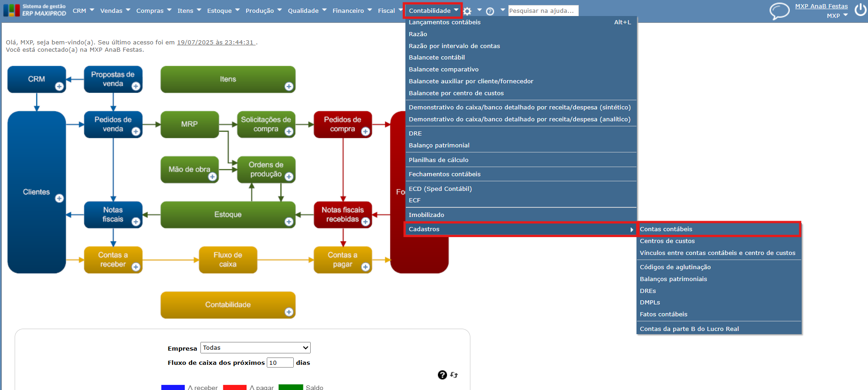
Task: Click the plus icon on Ordens de produção
Action: pyautogui.click(x=289, y=177)
